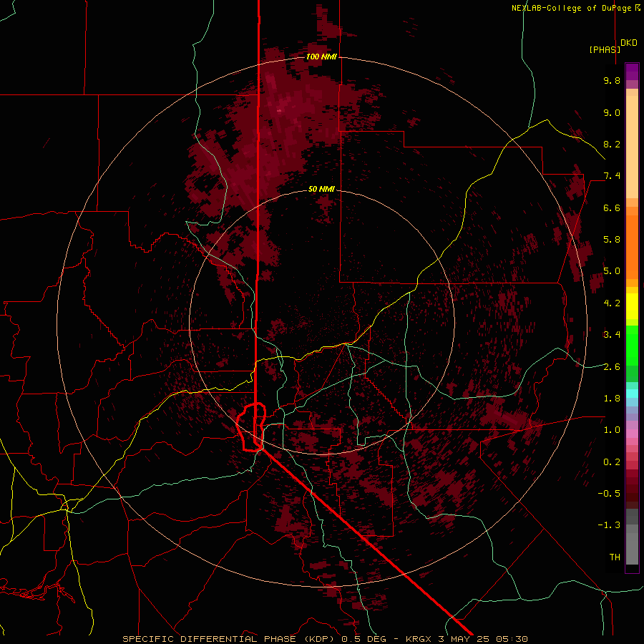The width and height of the screenshot is (644, 644).
Task: Click the 4.2 scale value
Action: click(612, 303)
